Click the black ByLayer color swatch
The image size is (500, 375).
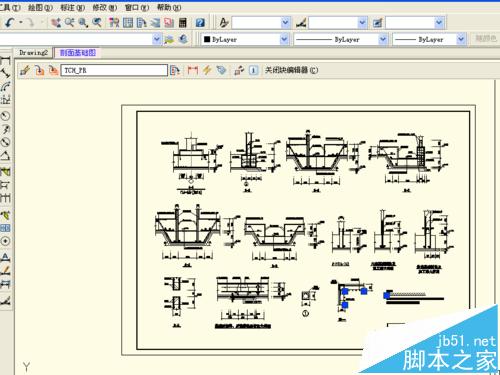pyautogui.click(x=207, y=39)
